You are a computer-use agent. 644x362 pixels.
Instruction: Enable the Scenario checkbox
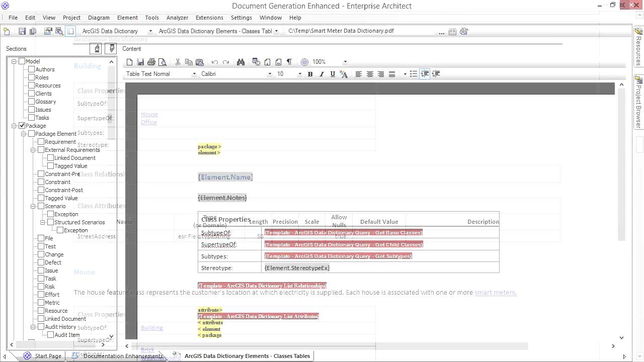point(41,206)
